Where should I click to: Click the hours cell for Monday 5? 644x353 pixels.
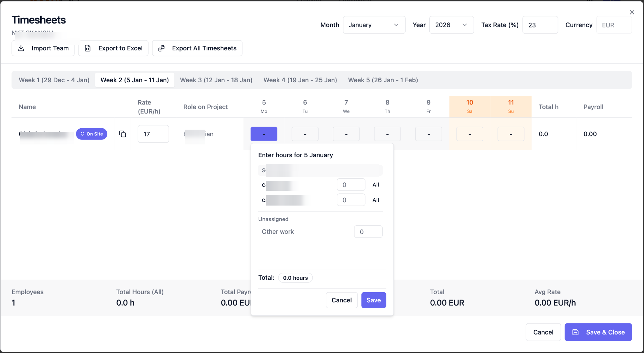[x=264, y=134]
